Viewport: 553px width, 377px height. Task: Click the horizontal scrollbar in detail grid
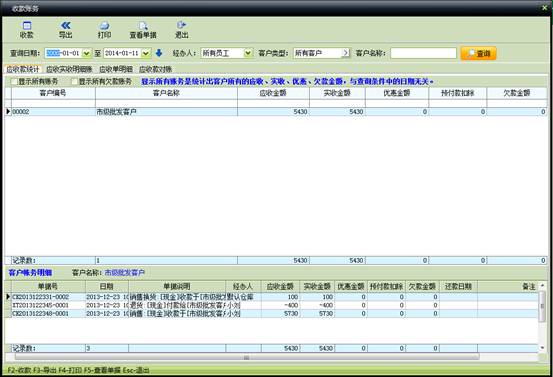tap(247, 357)
